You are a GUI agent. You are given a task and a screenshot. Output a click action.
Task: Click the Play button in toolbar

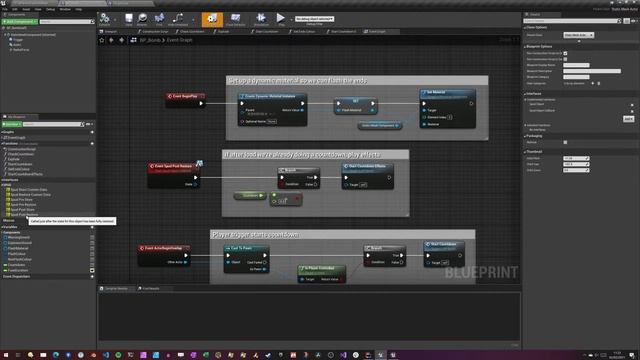[x=281, y=18]
